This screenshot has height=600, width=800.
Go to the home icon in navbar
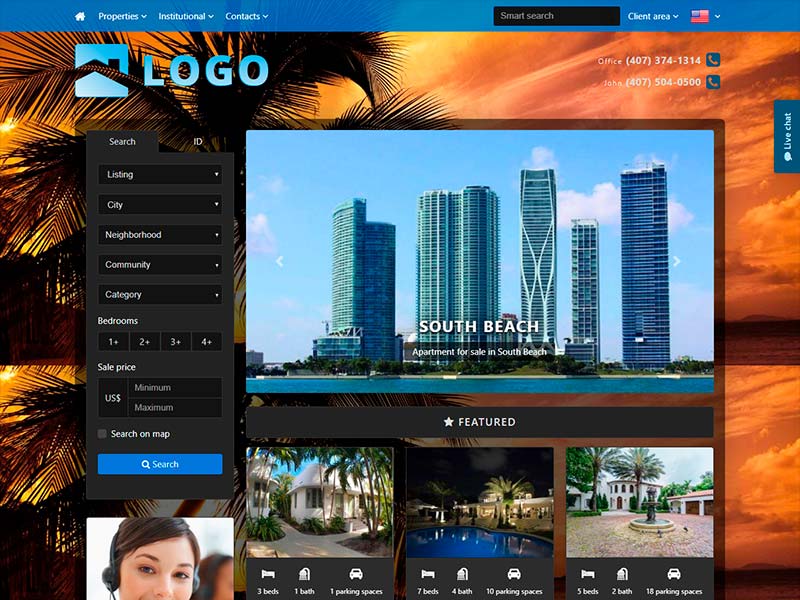[x=80, y=16]
